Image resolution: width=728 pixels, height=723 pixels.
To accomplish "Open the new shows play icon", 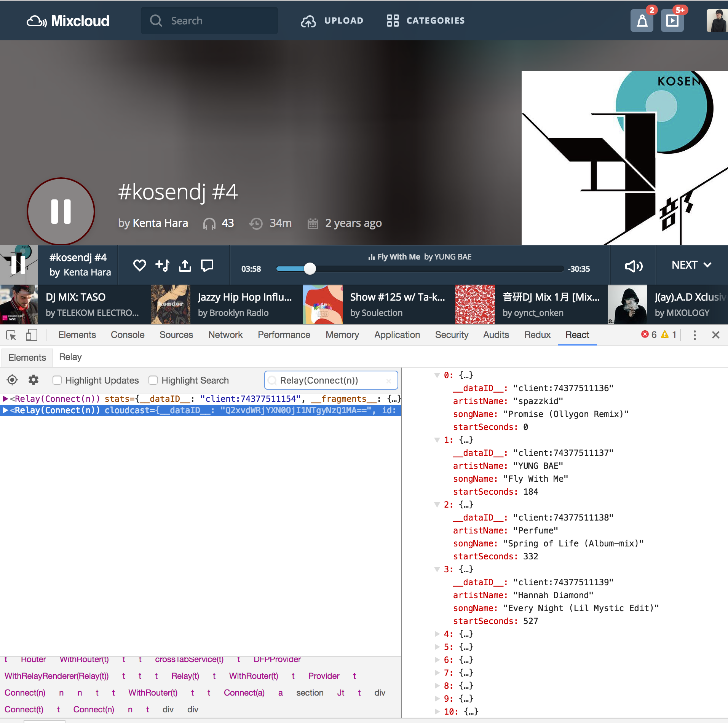I will coord(672,21).
